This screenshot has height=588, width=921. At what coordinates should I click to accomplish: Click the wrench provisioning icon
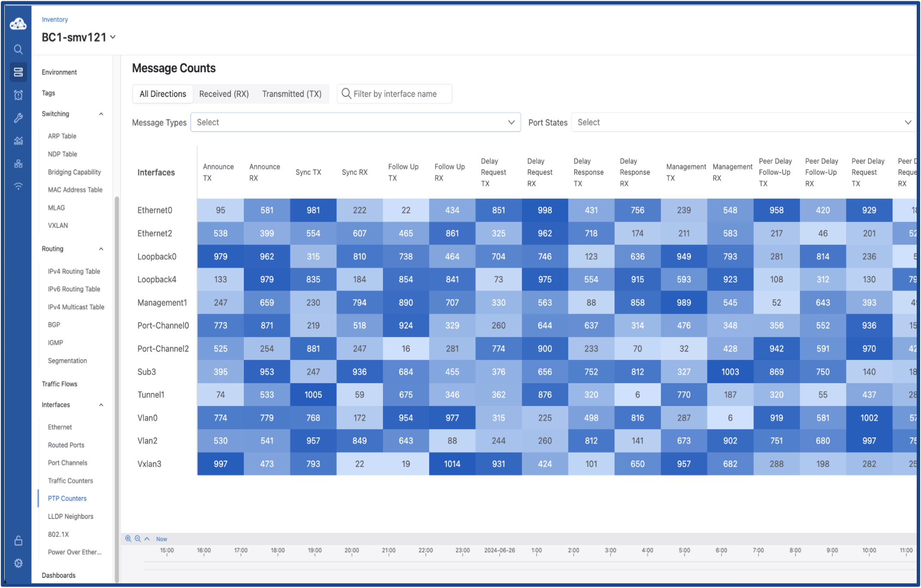tap(18, 118)
